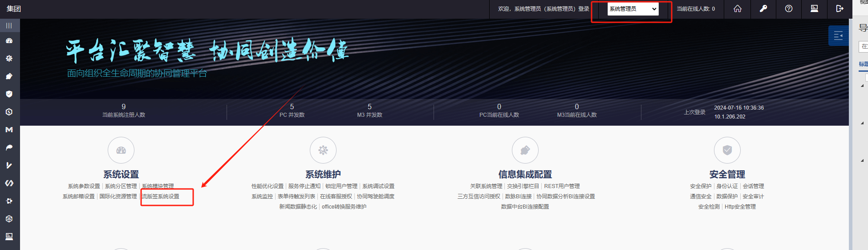Open 安全检测 link
The image size is (868, 250).
[x=709, y=207]
